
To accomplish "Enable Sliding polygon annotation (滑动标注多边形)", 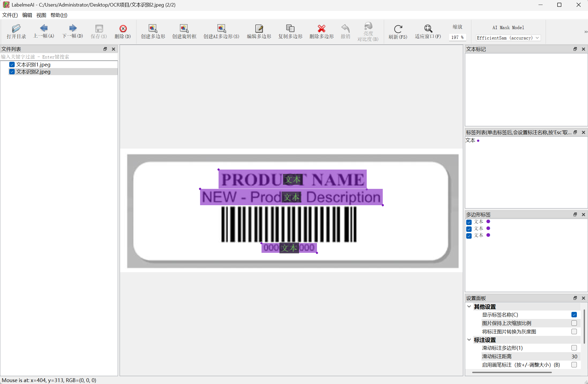I will [574, 348].
